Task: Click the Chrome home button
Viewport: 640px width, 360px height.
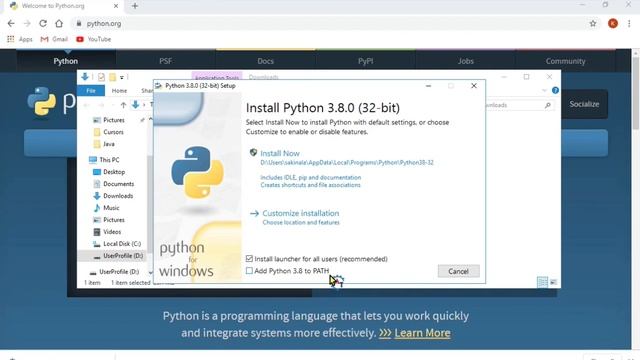Action: (59, 23)
